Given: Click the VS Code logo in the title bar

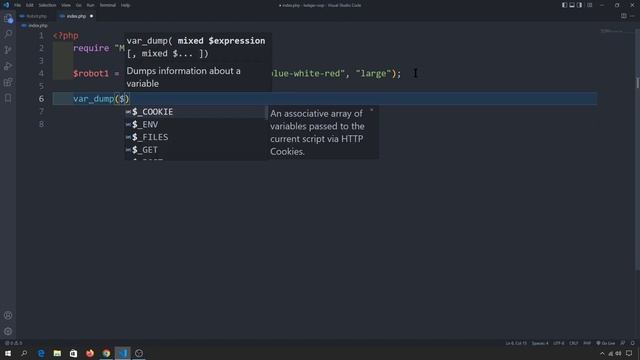Looking at the screenshot, I should pyautogui.click(x=6, y=5).
